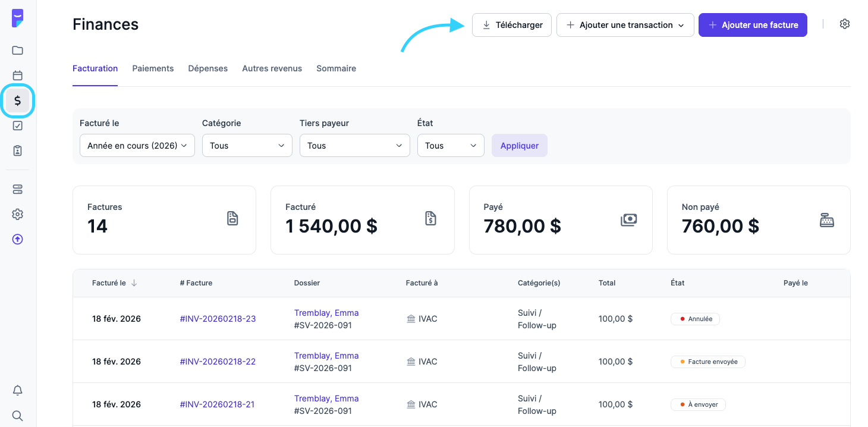Open invoice #INV-20260218-23 link
The width and height of the screenshot is (868, 427).
tap(218, 319)
